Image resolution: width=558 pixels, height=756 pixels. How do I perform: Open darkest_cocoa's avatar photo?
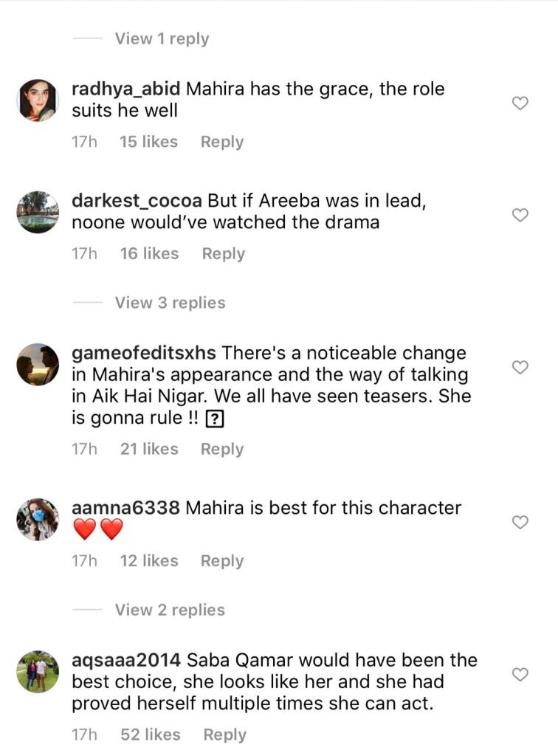point(38,212)
